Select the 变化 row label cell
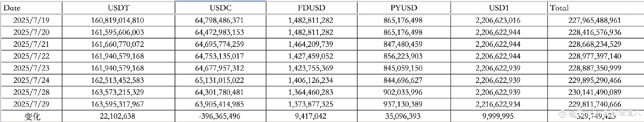The height and width of the screenshot is (122, 644). coord(31,116)
